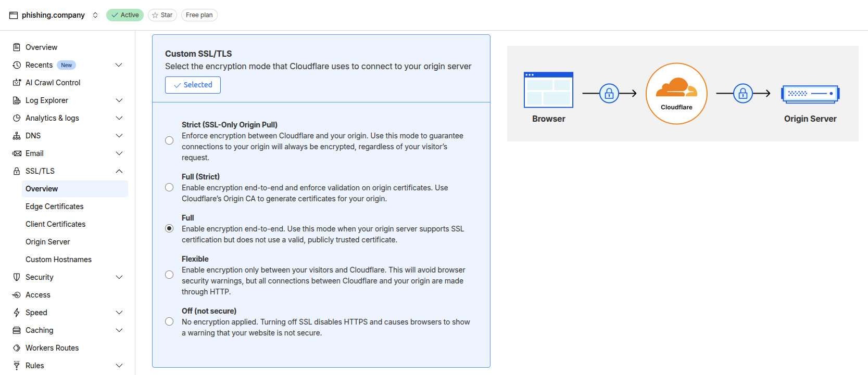
Task: Click the Overview clipboard icon in sidebar
Action: tap(17, 47)
